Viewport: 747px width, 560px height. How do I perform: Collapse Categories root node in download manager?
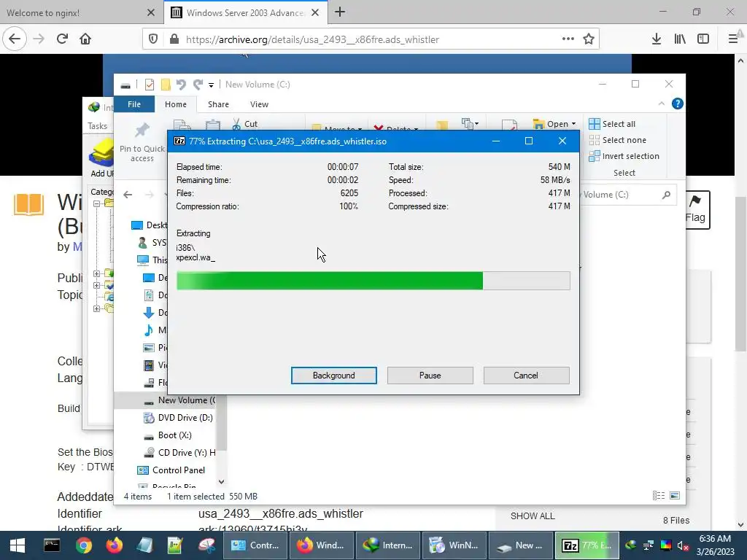point(96,204)
